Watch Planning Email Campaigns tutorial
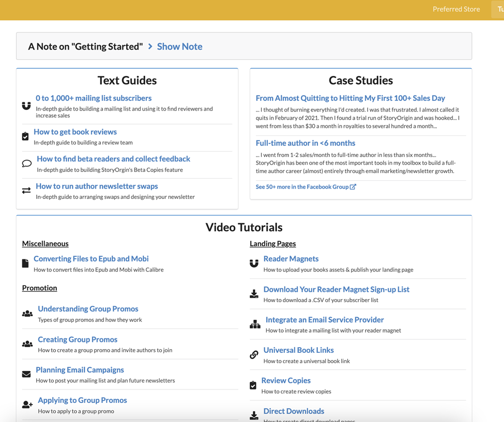 pos(80,370)
